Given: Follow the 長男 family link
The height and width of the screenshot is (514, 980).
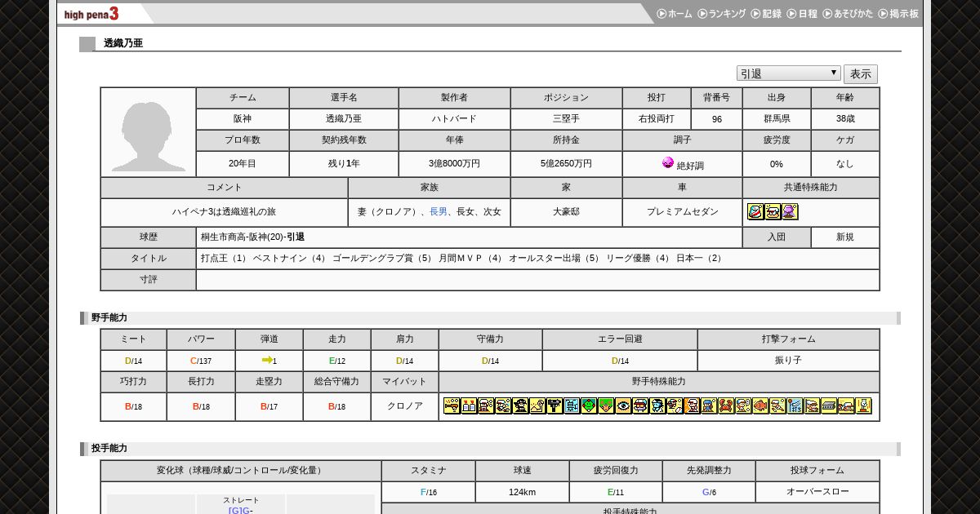Looking at the screenshot, I should click(x=439, y=212).
